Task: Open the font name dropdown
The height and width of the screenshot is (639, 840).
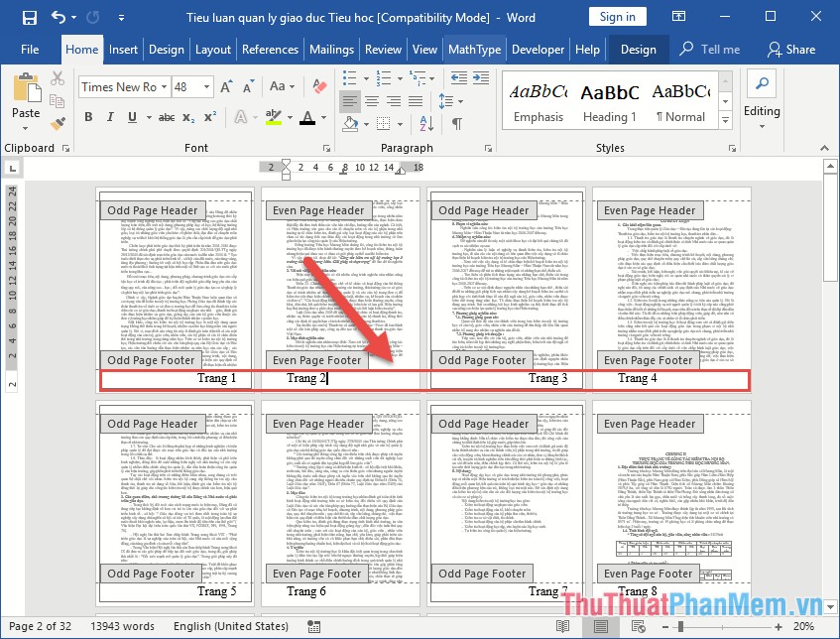Action: click(x=165, y=87)
